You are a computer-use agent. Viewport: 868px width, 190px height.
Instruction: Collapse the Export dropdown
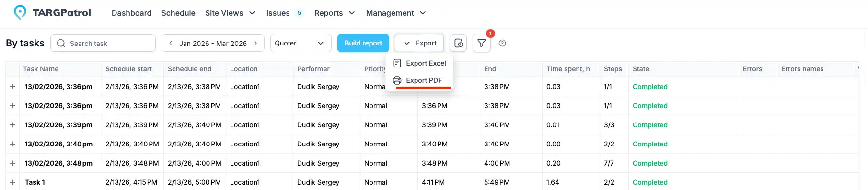click(x=420, y=43)
